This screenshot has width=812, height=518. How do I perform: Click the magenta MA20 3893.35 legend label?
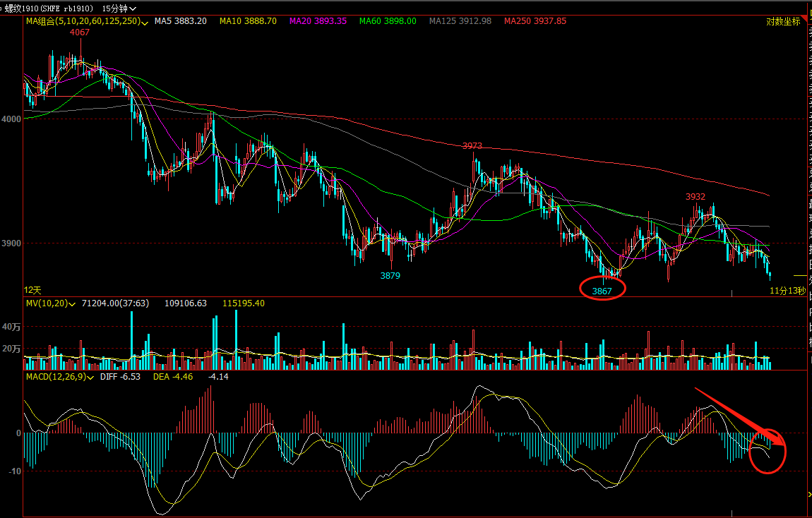pyautogui.click(x=318, y=21)
